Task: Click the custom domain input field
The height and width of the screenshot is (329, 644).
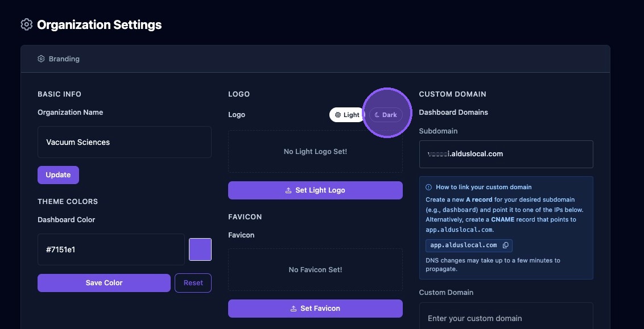Action: point(506,316)
